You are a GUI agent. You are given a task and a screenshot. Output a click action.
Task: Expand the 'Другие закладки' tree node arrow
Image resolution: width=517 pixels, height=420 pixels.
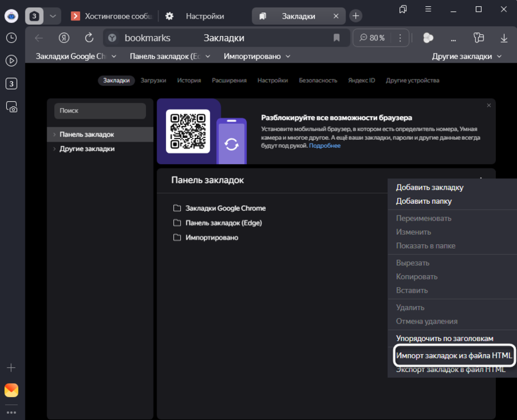coord(54,149)
